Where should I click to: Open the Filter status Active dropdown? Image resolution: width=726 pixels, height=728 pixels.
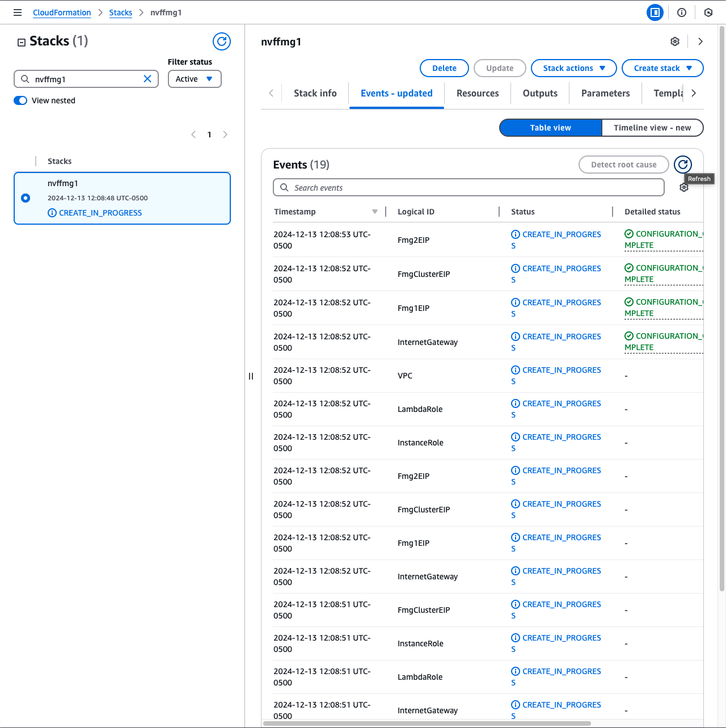pos(195,79)
